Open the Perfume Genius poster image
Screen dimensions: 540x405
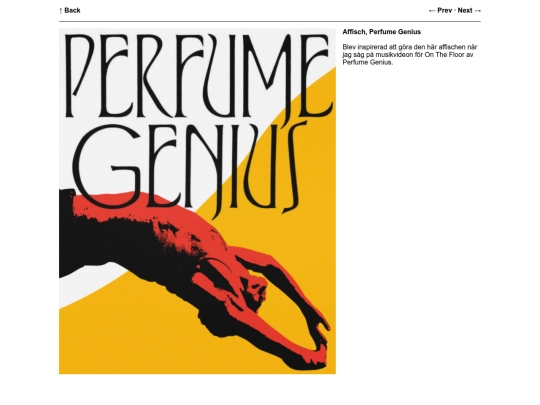[197, 201]
